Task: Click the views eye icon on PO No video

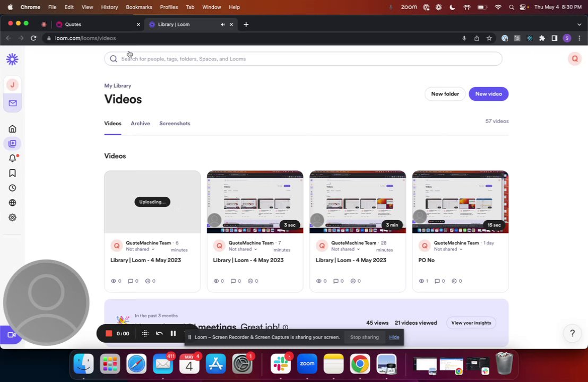Action: pos(421,281)
